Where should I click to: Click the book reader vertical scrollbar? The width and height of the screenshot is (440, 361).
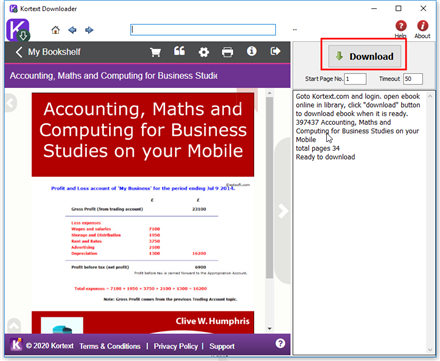(269, 187)
